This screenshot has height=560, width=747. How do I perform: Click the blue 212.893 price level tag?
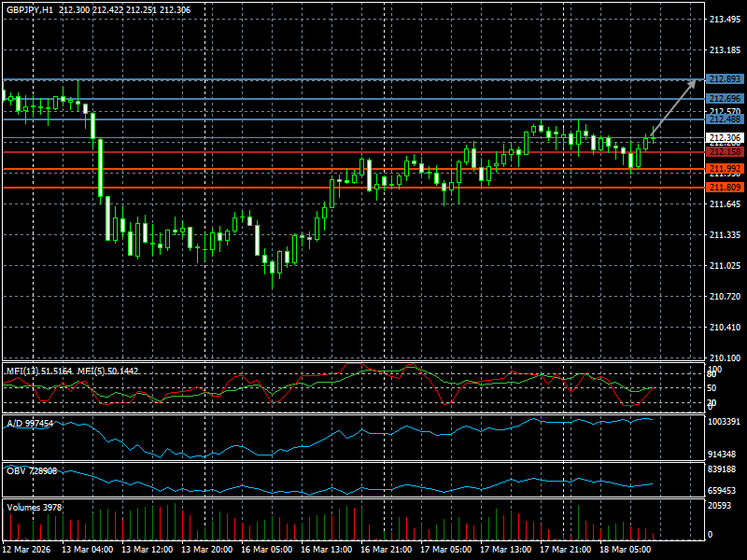725,80
